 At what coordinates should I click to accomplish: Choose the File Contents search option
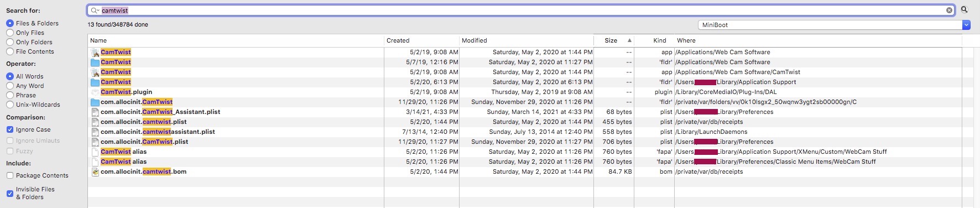pos(10,51)
